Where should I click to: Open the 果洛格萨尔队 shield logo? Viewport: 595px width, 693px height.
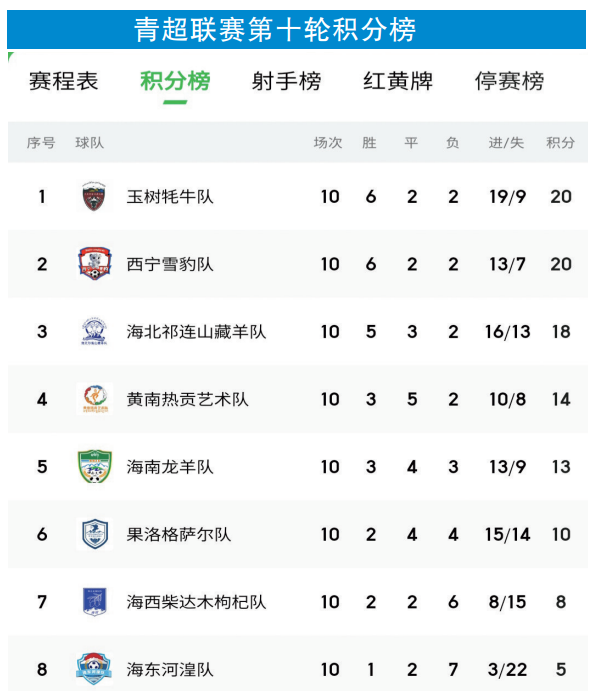click(x=95, y=534)
